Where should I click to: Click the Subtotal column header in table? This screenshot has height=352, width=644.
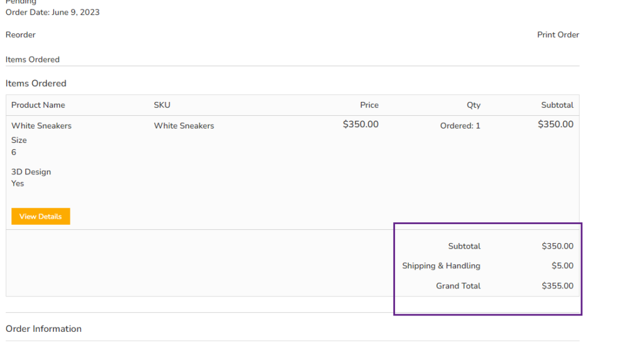(557, 105)
